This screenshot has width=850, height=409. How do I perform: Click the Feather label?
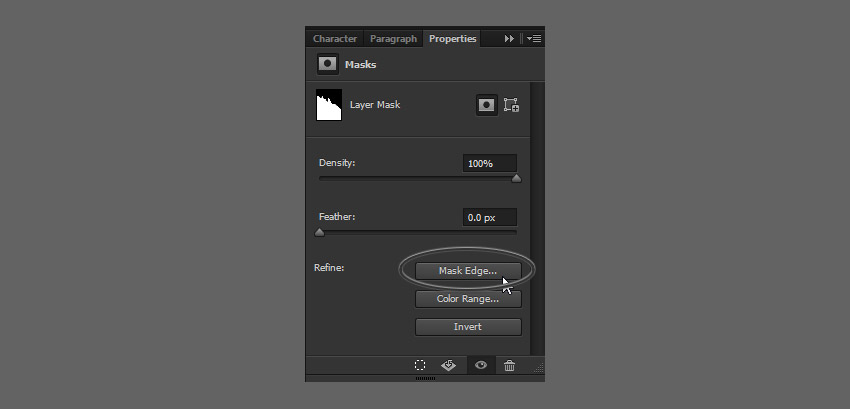[337, 216]
